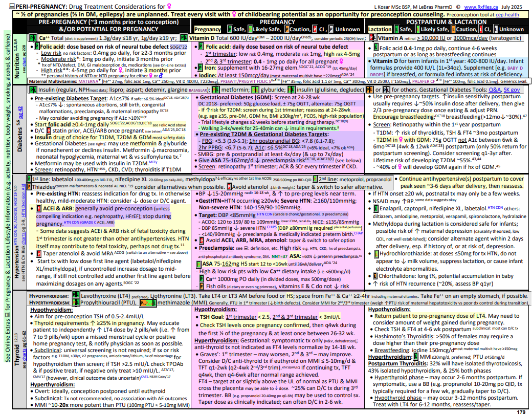Click the orange icon before 'Chlorthalidone'
The height and width of the screenshot is (414, 532).
(375, 276)
